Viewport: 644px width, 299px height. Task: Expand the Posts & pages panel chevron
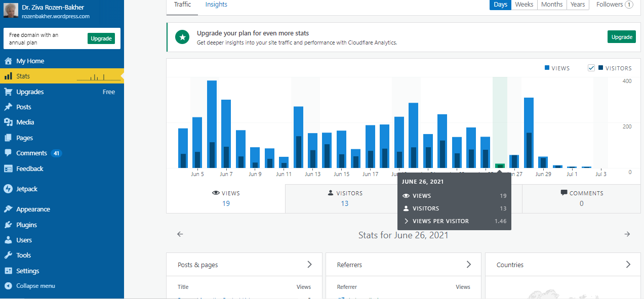[x=310, y=265]
